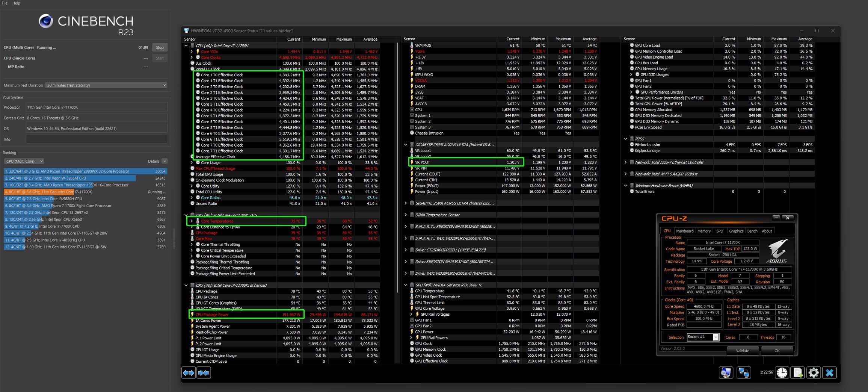
Task: Switch to CPU-Z Memory tab
Action: pyautogui.click(x=704, y=231)
